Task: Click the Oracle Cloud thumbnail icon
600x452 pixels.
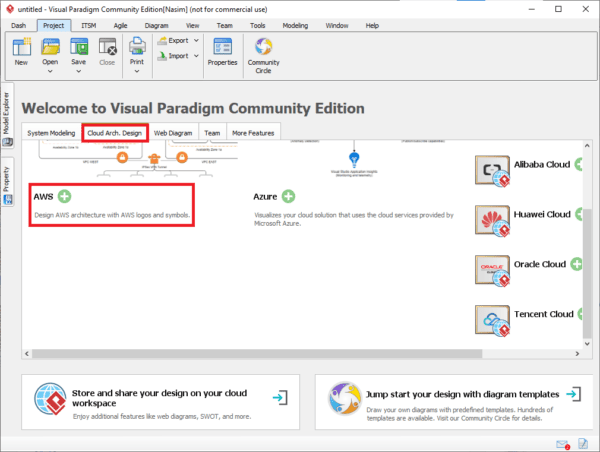Action: pos(492,271)
